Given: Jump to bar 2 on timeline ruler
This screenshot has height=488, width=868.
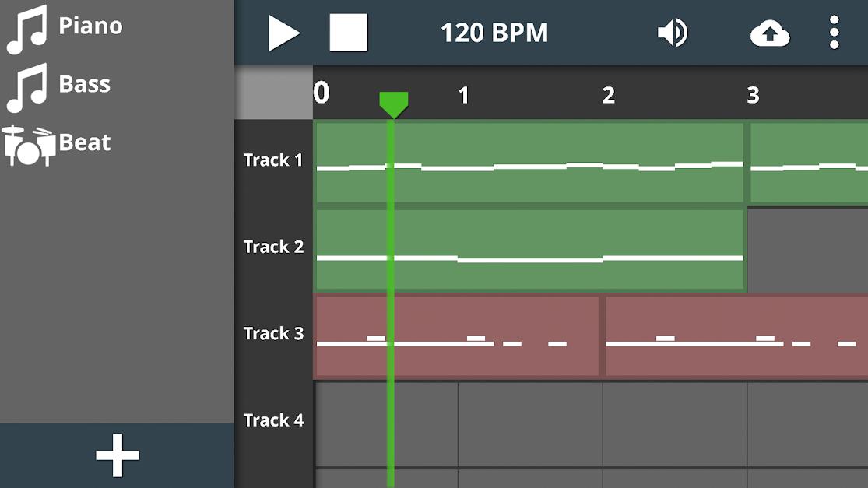Looking at the screenshot, I should point(608,95).
